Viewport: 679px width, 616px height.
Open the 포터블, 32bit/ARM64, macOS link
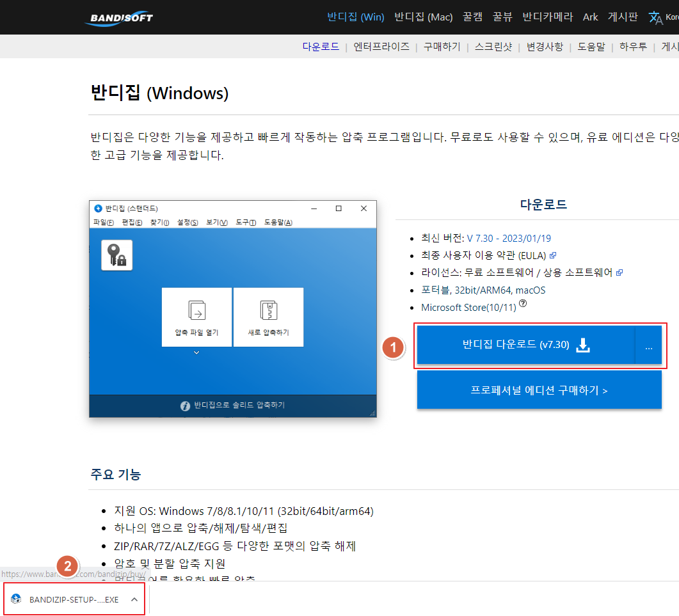coord(483,290)
